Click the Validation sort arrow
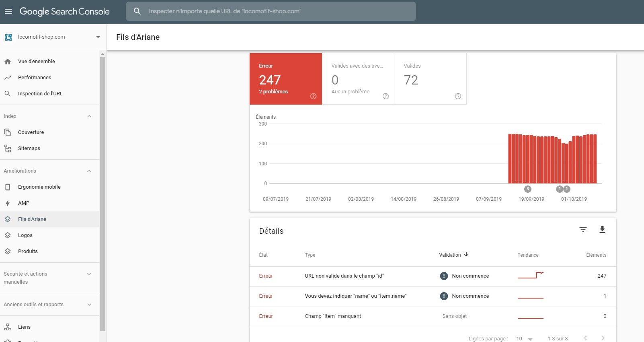Image resolution: width=644 pixels, height=342 pixels. click(466, 255)
